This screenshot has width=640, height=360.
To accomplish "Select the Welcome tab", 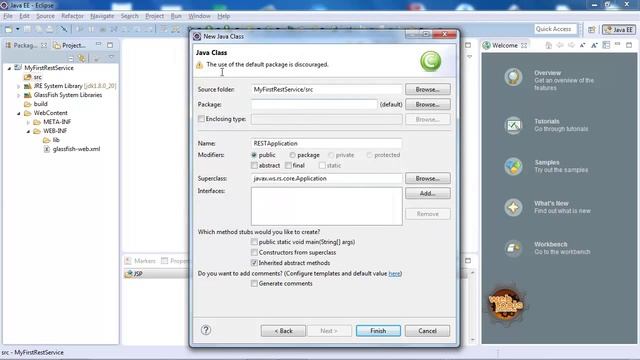I will pos(504,45).
